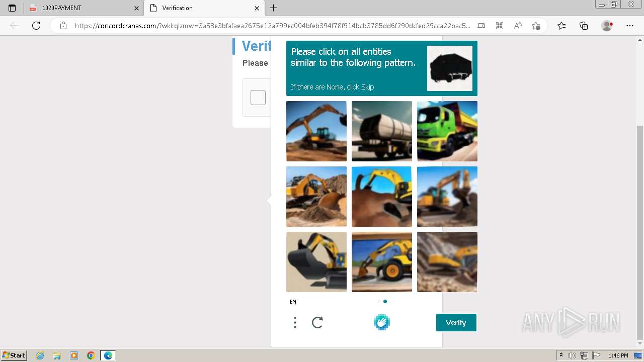Open the tab actions menu icon
This screenshot has width=644, height=362.
[12, 8]
